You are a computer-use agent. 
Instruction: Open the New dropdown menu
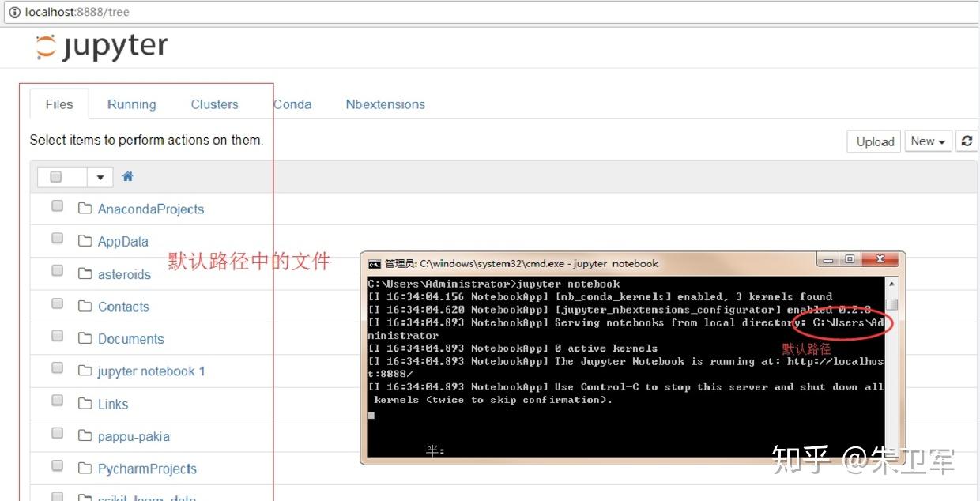(928, 141)
